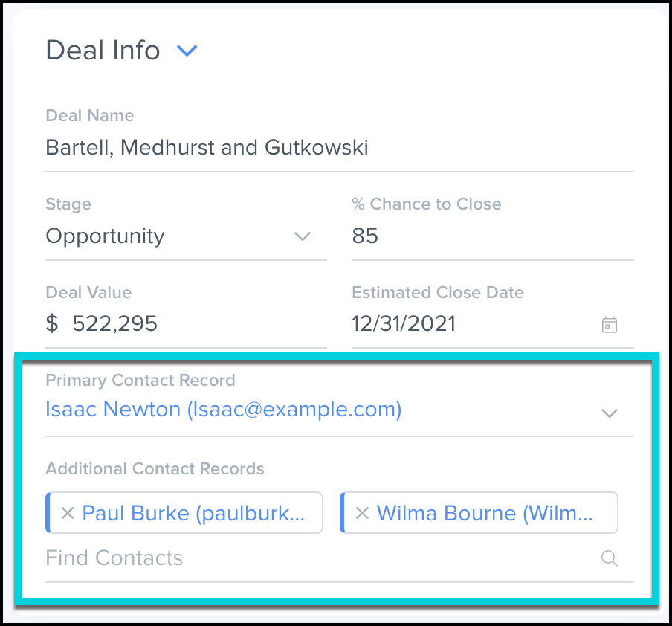672x626 pixels.
Task: Click the Find Contacts magnifier icon
Action: click(610, 559)
